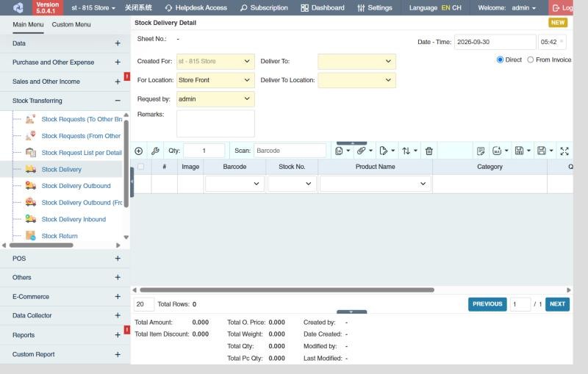Click the Stock Return box icon
The image size is (588, 374).
(30, 236)
